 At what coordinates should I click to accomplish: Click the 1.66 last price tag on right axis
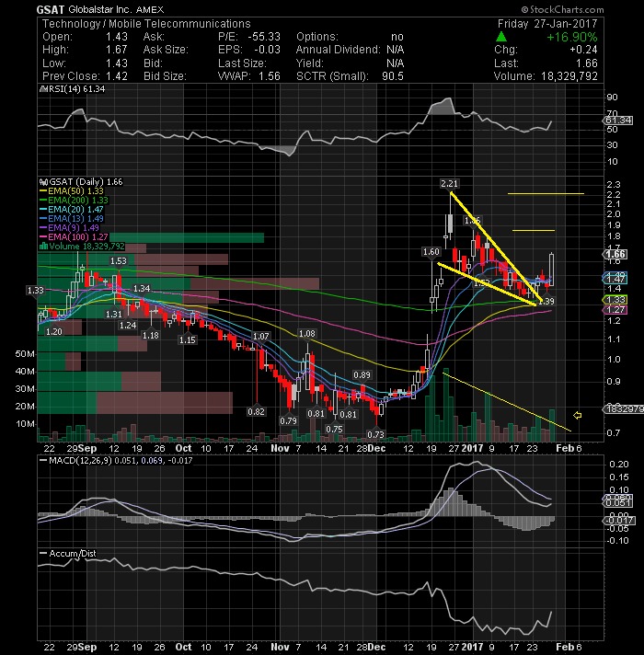pos(615,254)
